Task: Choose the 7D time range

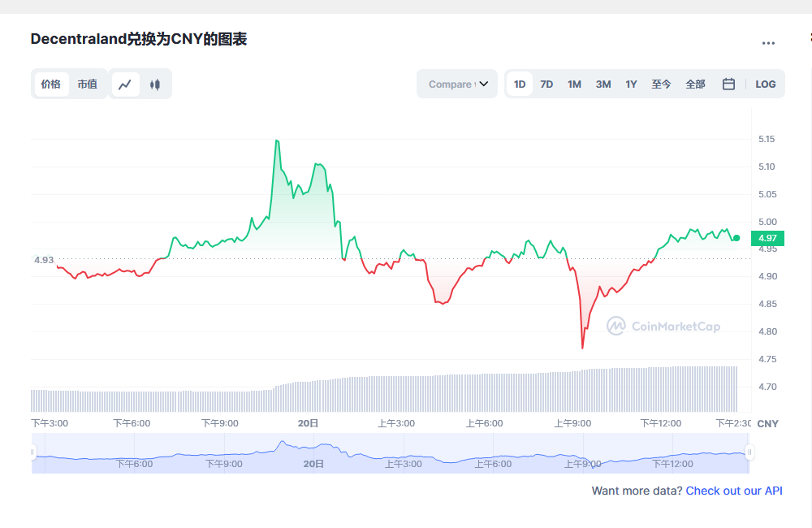Action: [x=546, y=84]
